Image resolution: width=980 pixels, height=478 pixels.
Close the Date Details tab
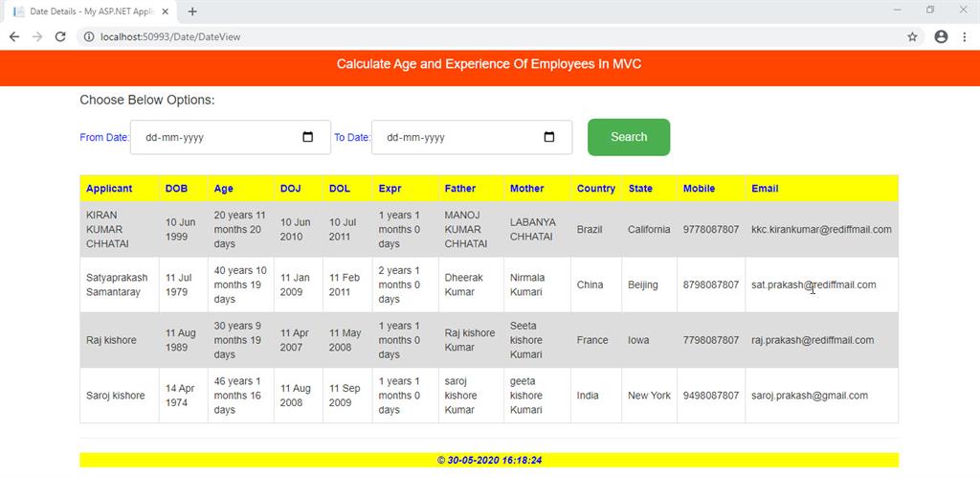click(x=165, y=11)
